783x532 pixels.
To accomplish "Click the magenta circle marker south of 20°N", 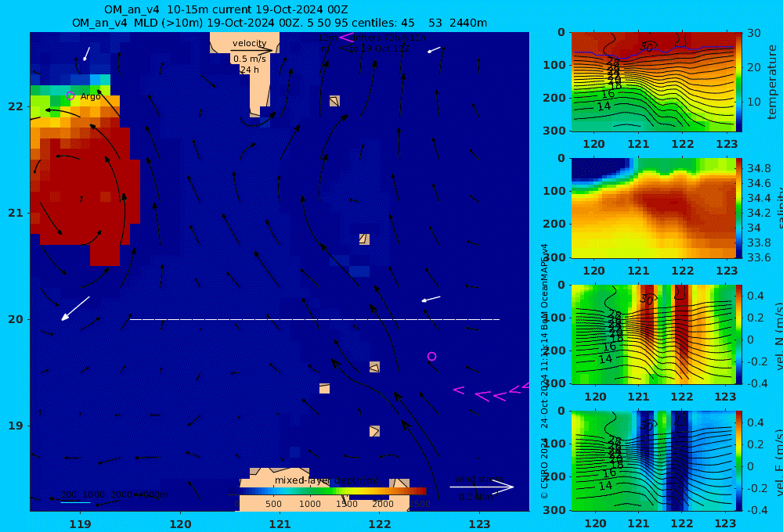I will point(432,356).
